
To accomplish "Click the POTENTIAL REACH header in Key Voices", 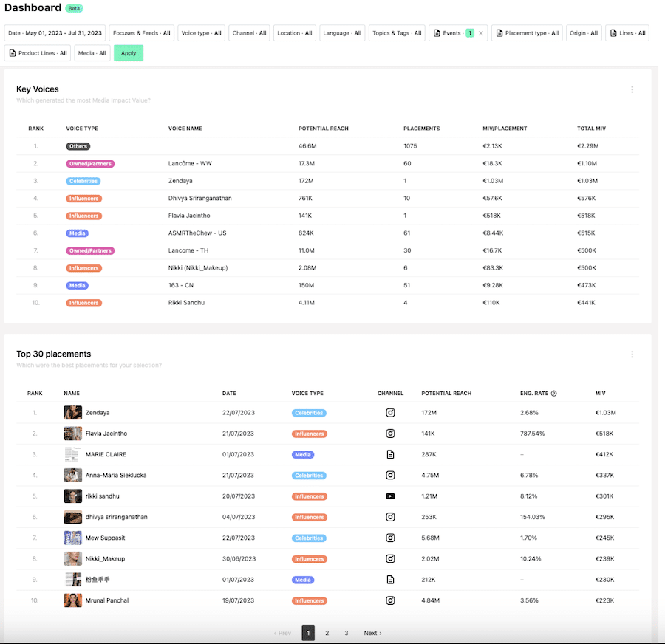I will coord(323,129).
